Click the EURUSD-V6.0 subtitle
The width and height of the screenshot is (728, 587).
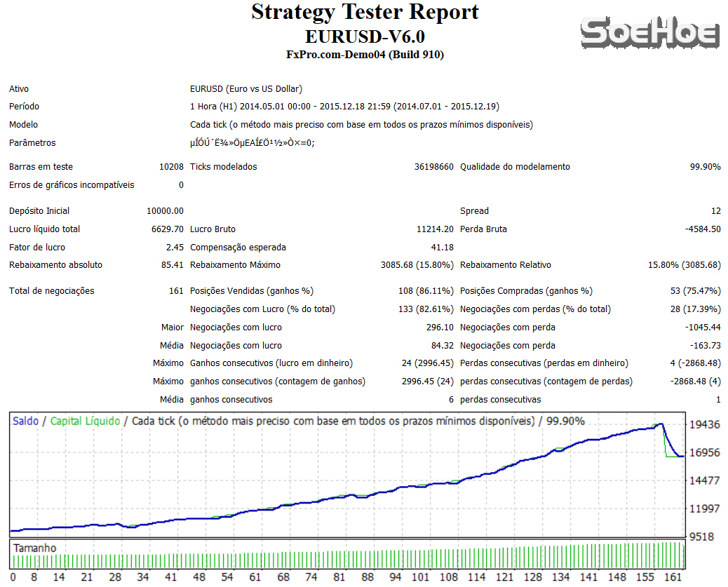coord(364,35)
